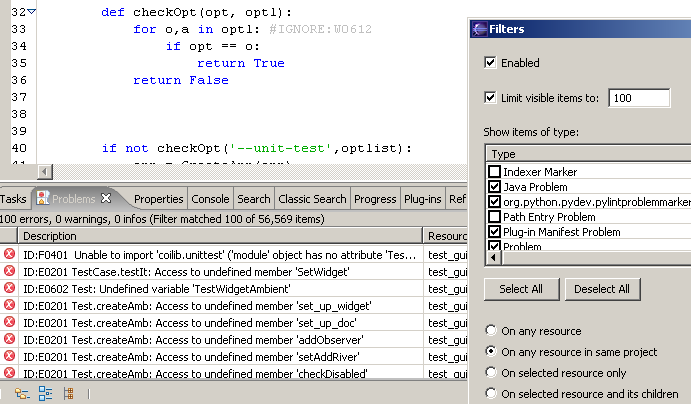The width and height of the screenshot is (691, 404).
Task: Select the 'On any resource' radio option
Action: (490, 331)
